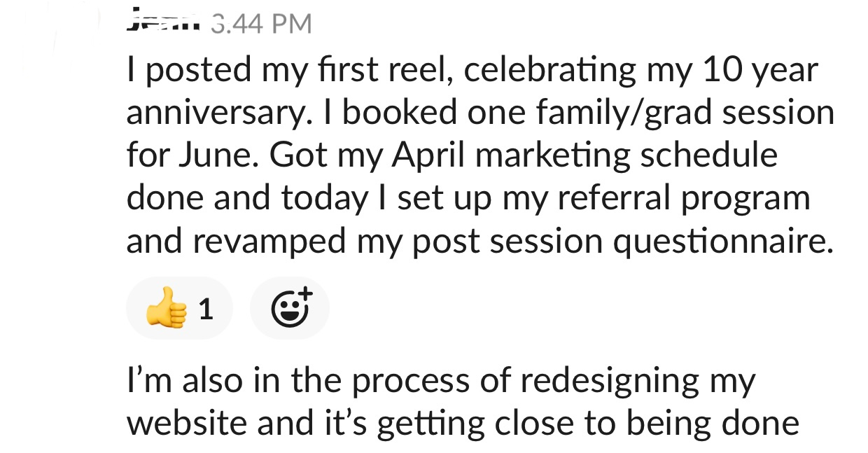This screenshot has height=453, width=868.
Task: Click the word "website" in the second message
Action: coord(189,423)
